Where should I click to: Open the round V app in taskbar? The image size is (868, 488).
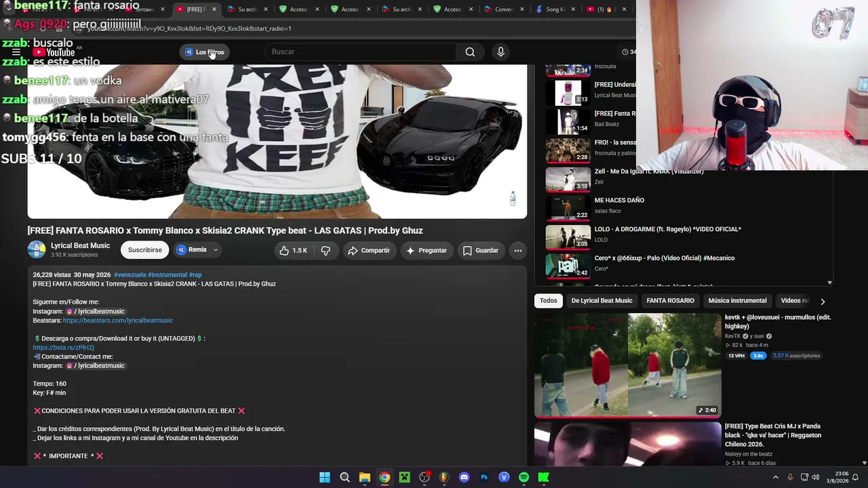point(504,477)
